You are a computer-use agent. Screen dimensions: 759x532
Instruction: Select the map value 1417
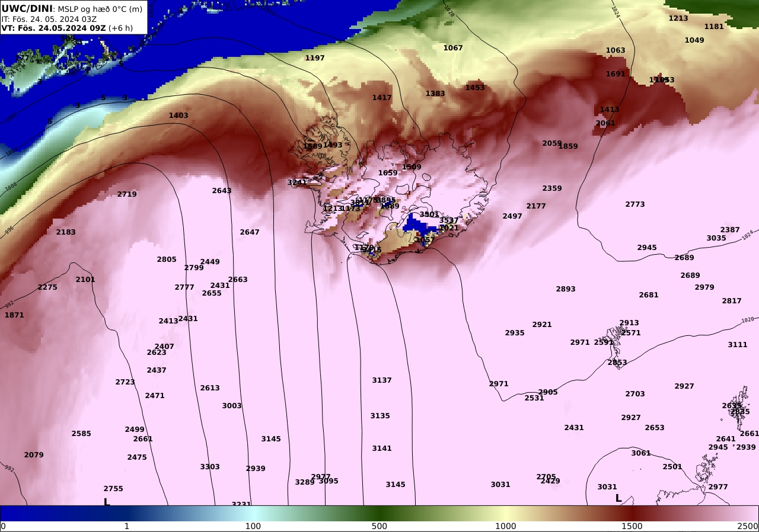coord(382,98)
